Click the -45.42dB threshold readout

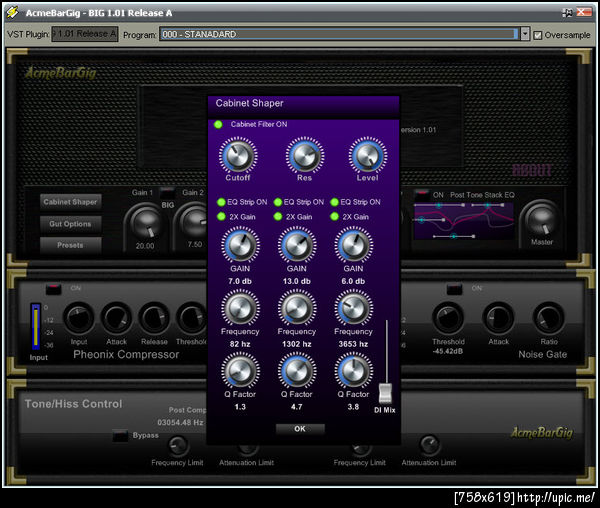[448, 351]
